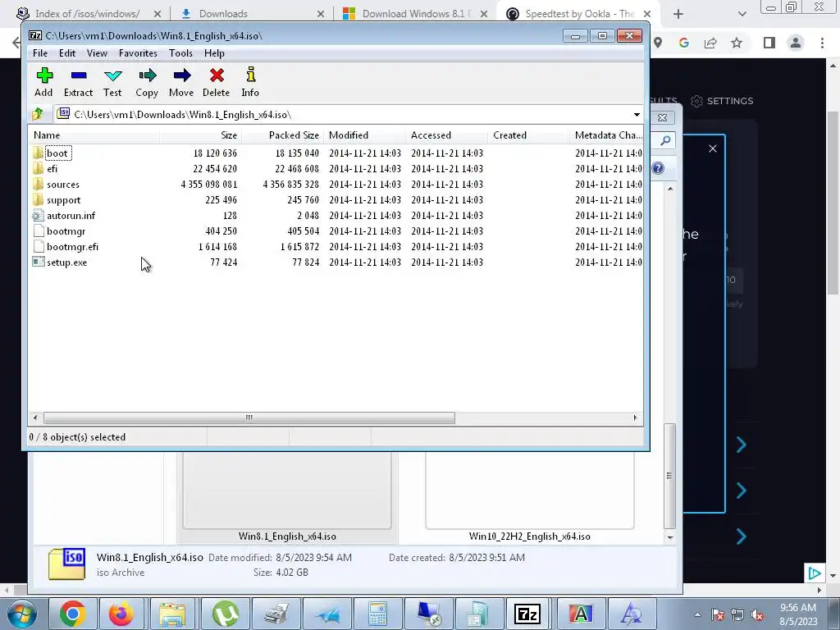Image resolution: width=840 pixels, height=630 pixels.
Task: Click the Move toolbar icon
Action: [x=181, y=82]
